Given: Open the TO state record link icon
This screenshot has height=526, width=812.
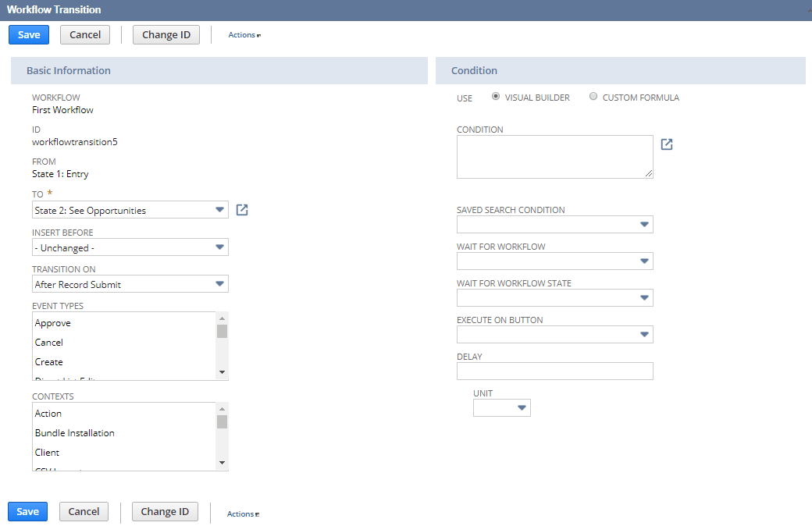Looking at the screenshot, I should 242,210.
